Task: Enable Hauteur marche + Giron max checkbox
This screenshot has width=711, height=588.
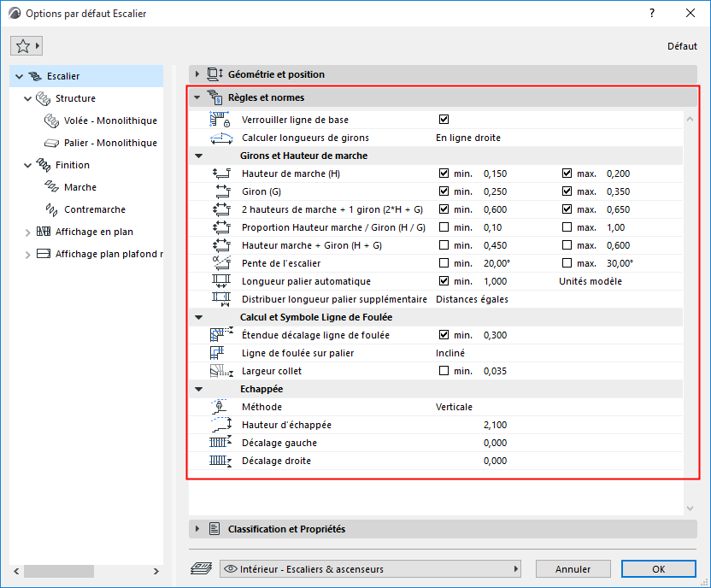Action: click(567, 244)
